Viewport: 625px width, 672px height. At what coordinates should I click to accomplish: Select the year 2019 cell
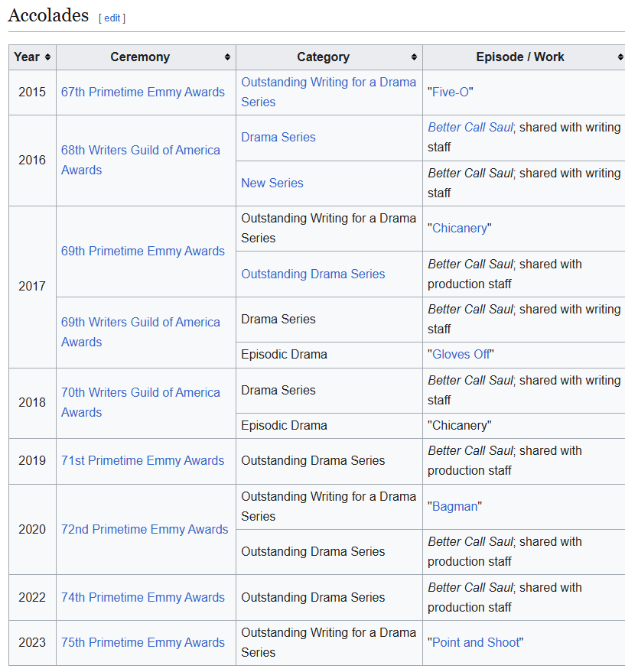pos(32,461)
